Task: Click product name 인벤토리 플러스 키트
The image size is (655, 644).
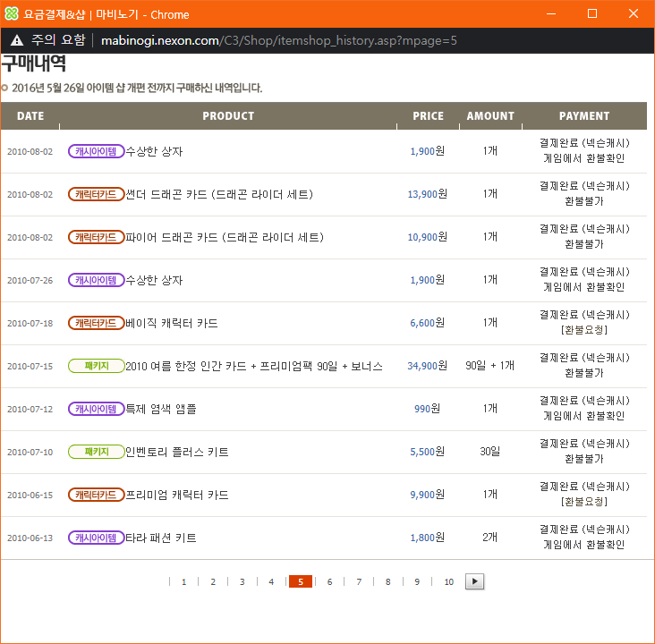Action: [177, 452]
